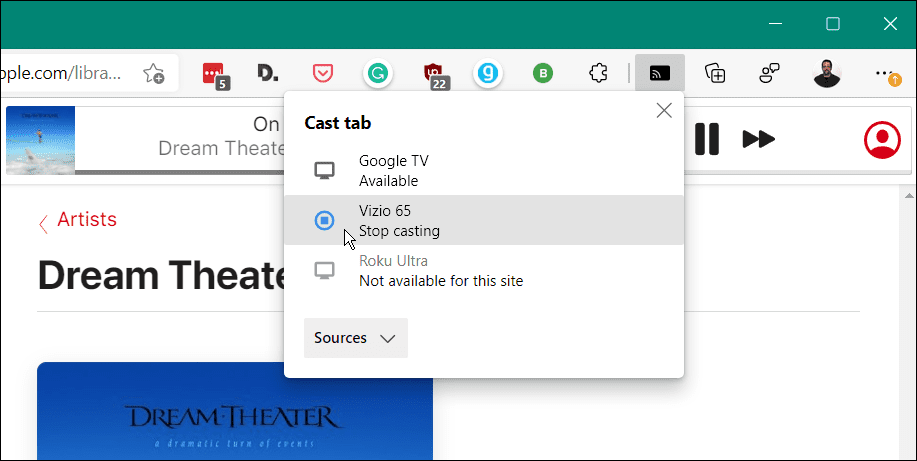The image size is (917, 461).
Task: Open the Extensions puzzle piece menu
Action: (598, 73)
